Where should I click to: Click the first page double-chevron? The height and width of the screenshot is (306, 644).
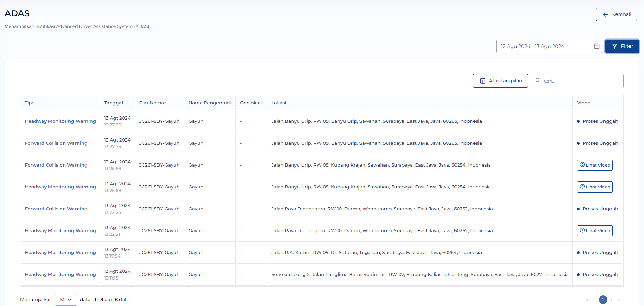[x=587, y=300]
